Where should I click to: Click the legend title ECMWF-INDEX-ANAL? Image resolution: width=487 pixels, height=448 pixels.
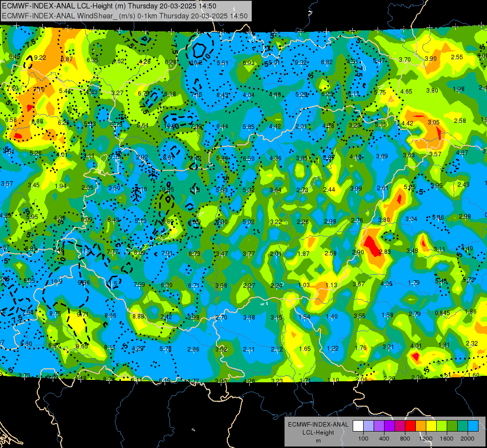(318, 425)
